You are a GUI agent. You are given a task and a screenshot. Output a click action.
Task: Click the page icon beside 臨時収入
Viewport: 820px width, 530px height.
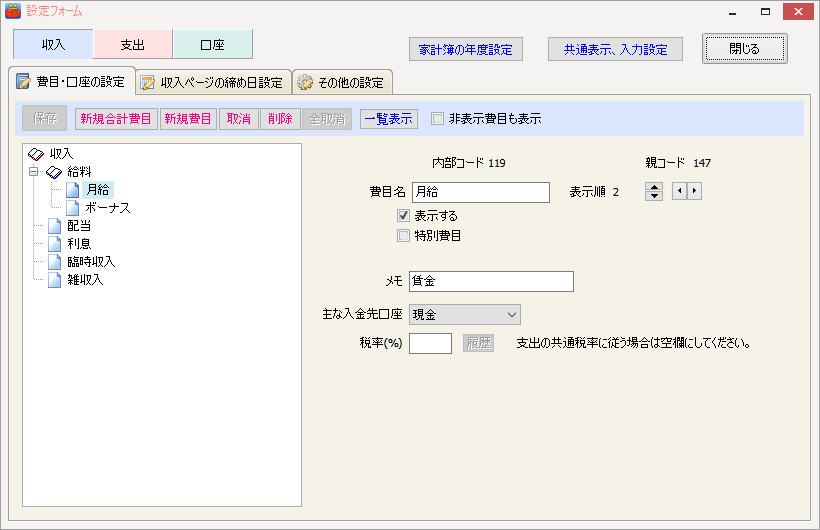(x=54, y=262)
